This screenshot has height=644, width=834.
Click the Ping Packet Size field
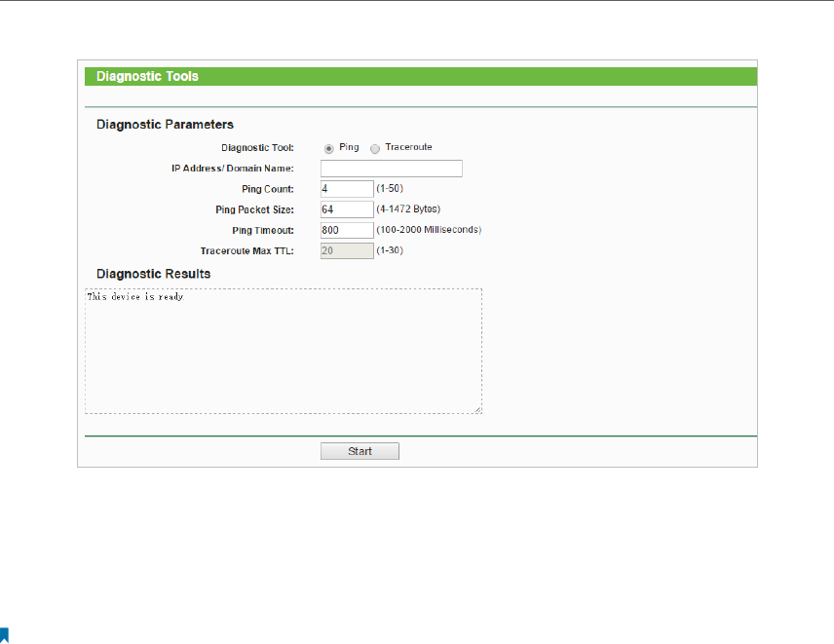(x=347, y=209)
